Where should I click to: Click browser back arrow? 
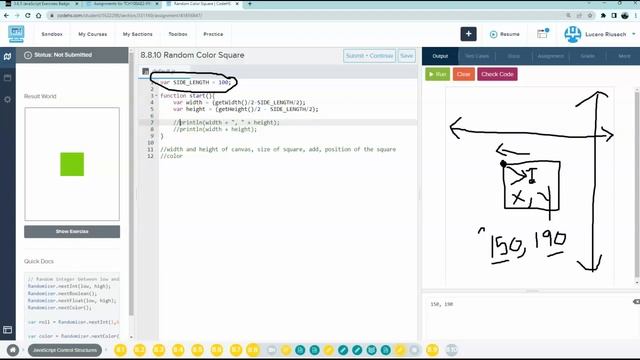coord(7,16)
